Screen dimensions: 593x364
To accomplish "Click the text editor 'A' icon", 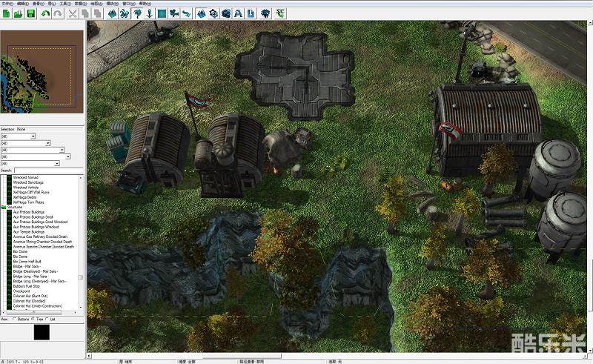I will [x=239, y=13].
